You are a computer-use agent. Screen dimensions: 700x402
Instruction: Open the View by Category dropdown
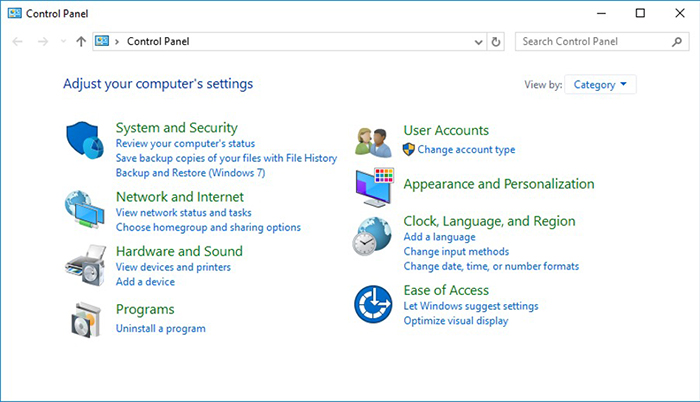(600, 85)
